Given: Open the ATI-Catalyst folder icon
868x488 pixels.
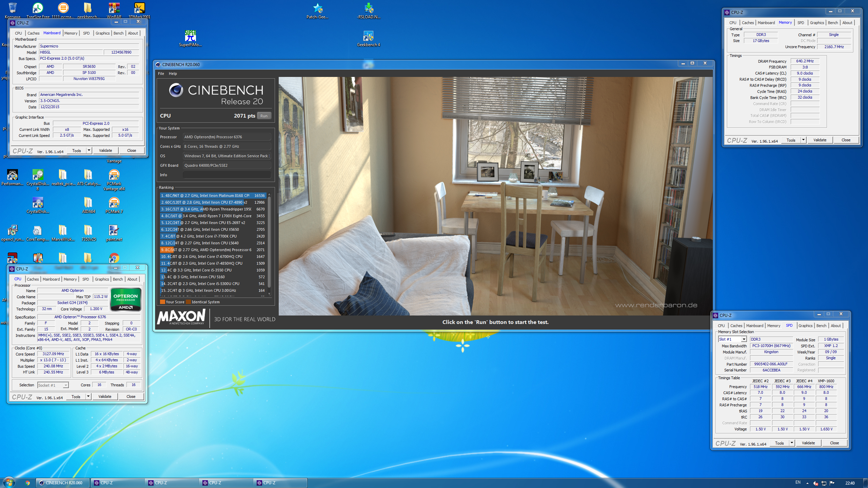Looking at the screenshot, I should coord(88,178).
